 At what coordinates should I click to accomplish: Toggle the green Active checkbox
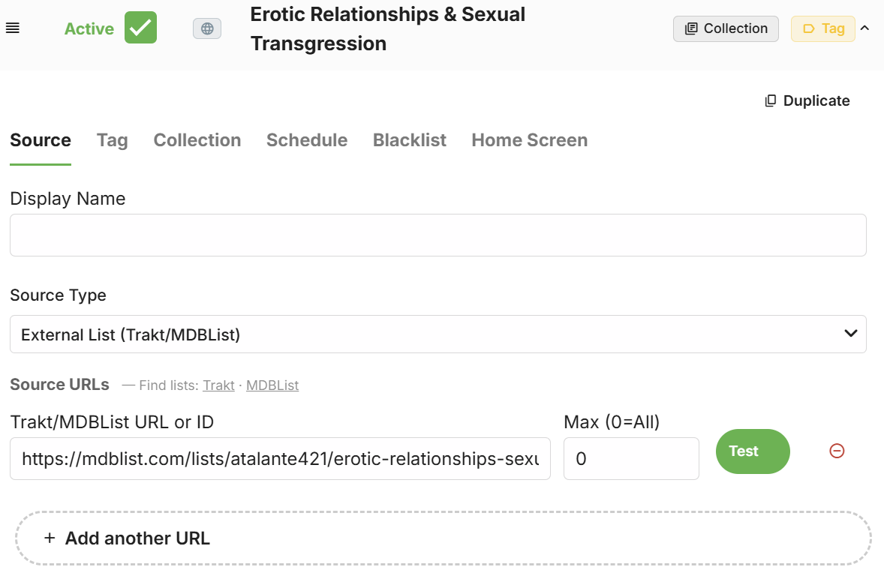[140, 28]
